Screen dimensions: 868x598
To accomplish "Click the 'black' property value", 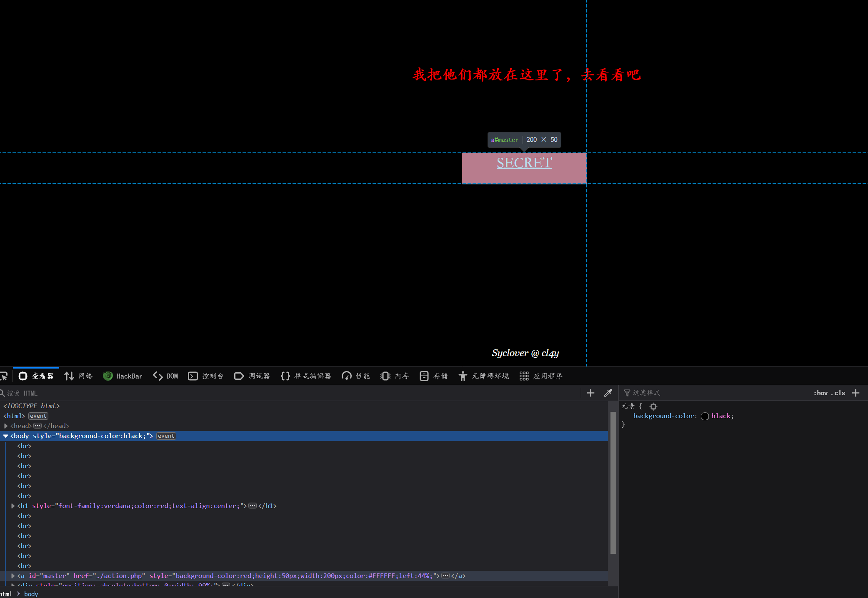I will [721, 416].
